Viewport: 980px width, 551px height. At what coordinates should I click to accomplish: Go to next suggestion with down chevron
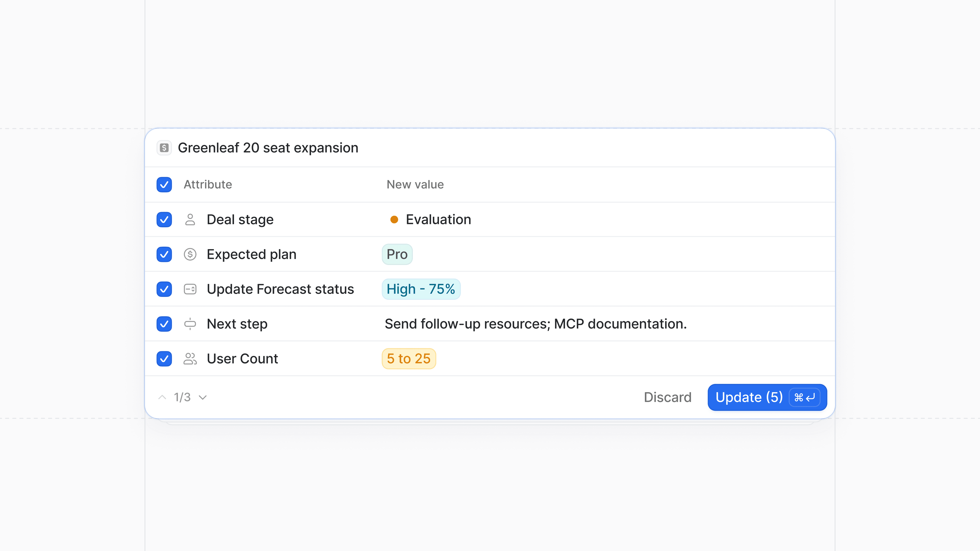click(x=203, y=397)
